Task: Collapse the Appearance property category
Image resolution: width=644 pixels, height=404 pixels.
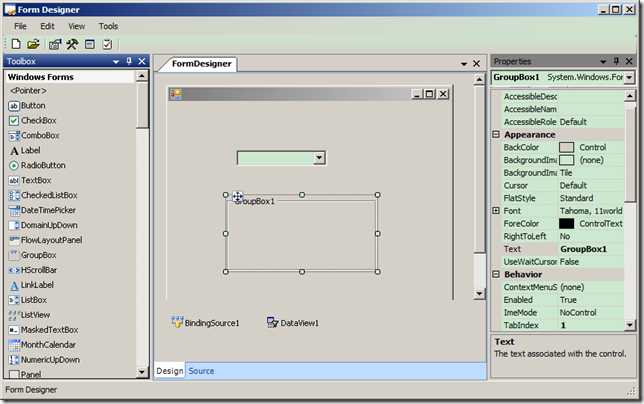Action: tap(496, 134)
